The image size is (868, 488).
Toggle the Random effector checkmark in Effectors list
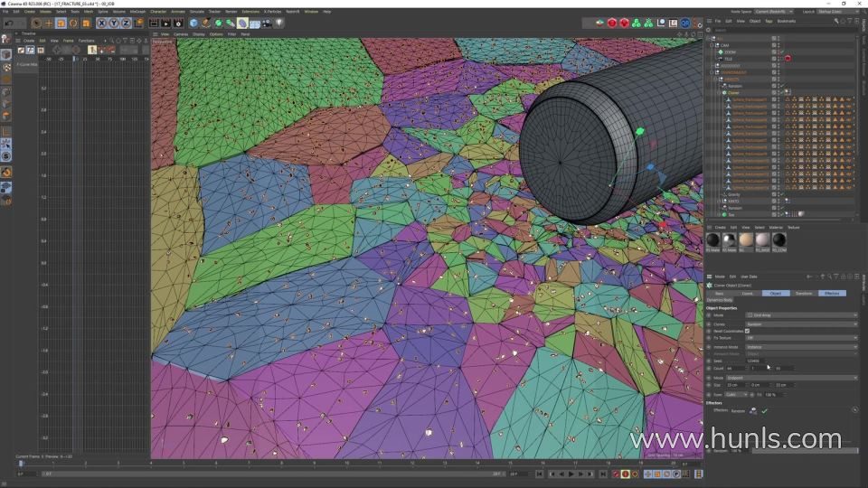pyautogui.click(x=765, y=411)
